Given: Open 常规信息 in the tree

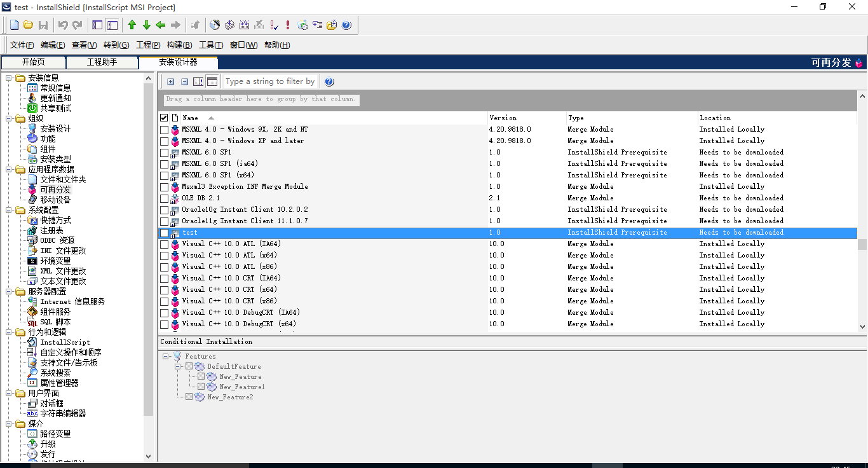Looking at the screenshot, I should 55,88.
